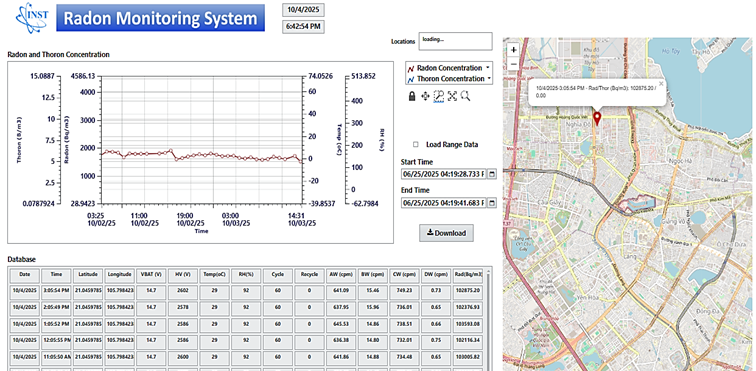Screen dimensions: 756x371
Task: Select the CW cell showing 749.23
Action: 404,291
